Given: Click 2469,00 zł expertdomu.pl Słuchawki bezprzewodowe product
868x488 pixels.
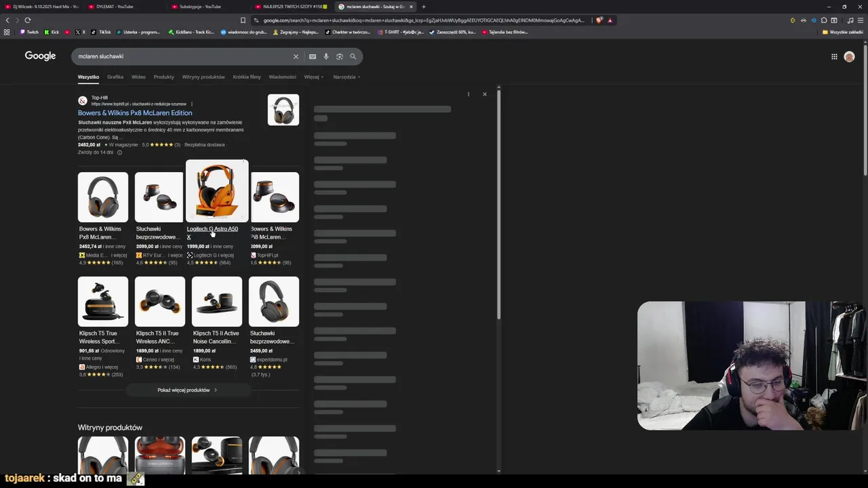Looking at the screenshot, I should pos(274,327).
